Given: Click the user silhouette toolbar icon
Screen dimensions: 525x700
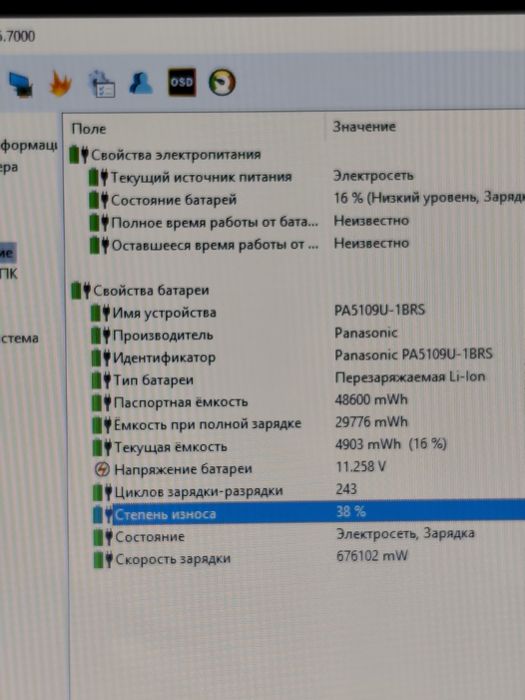Looking at the screenshot, I should pyautogui.click(x=141, y=83).
